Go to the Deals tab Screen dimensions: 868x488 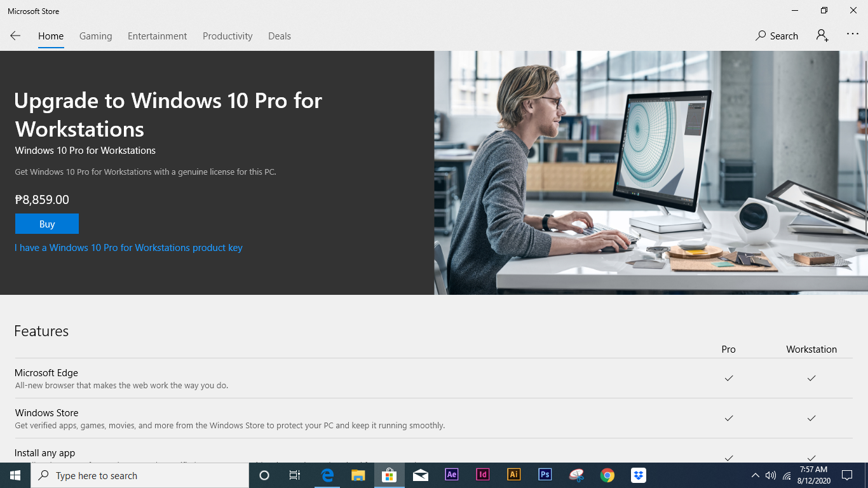pos(280,36)
